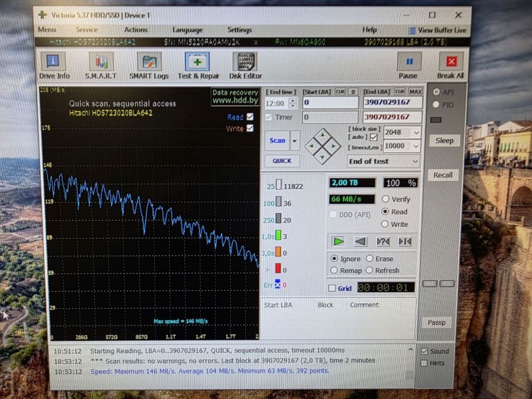Image resolution: width=532 pixels, height=399 pixels.
Task: Toggle the block size auto checkbox
Action: tap(374, 137)
